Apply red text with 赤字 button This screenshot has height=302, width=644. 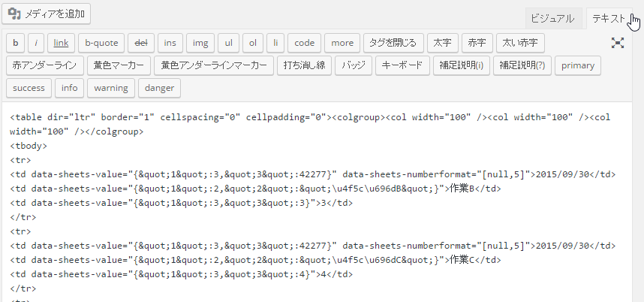[475, 43]
